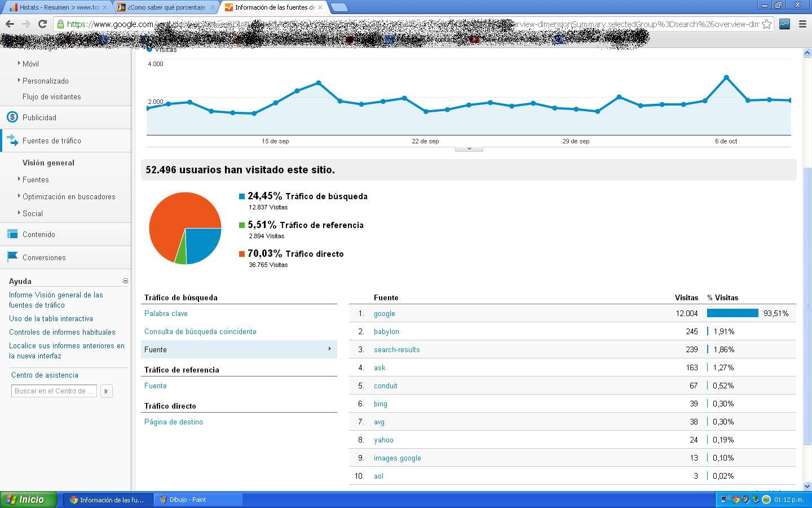Viewport: 812px width, 508px height.
Task: Click the Ir search button
Action: point(106,391)
